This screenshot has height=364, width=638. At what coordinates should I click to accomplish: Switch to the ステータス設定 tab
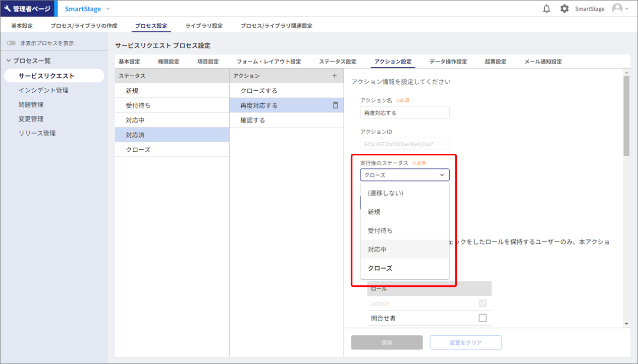(x=337, y=62)
